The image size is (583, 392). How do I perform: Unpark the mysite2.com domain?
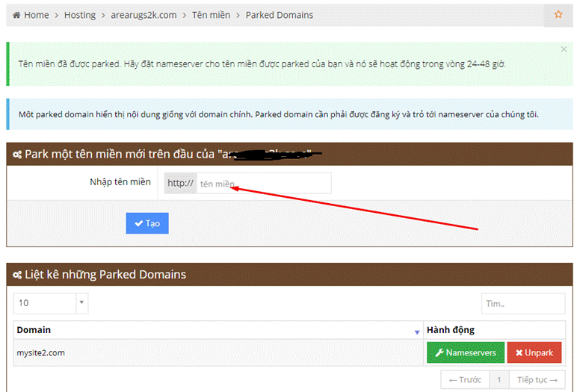[x=534, y=352]
